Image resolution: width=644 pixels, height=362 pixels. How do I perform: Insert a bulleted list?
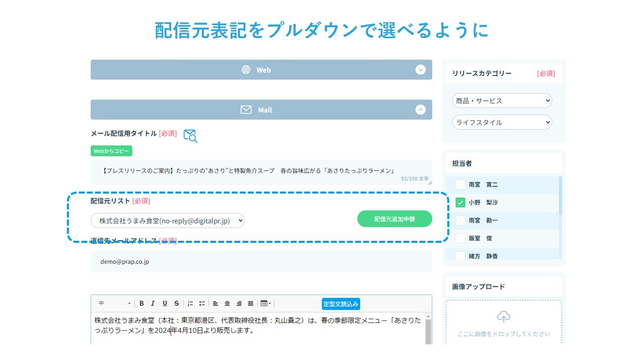coord(202,304)
